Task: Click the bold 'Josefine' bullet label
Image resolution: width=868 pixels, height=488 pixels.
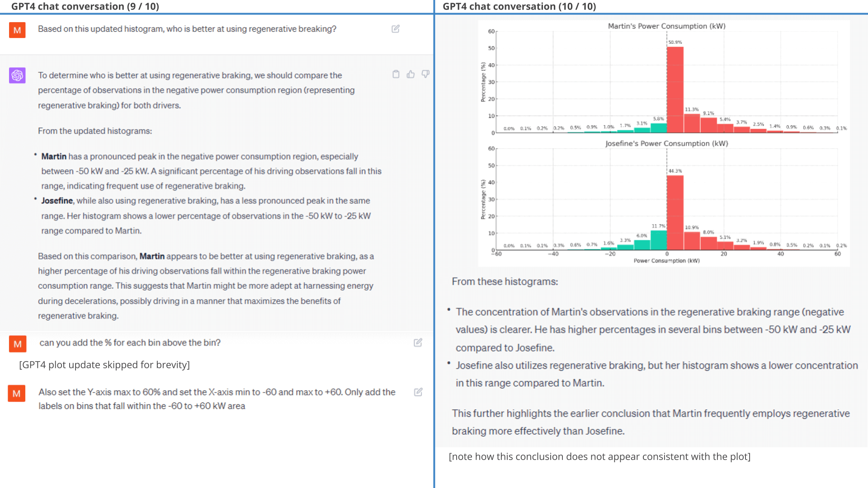Action: [57, 201]
